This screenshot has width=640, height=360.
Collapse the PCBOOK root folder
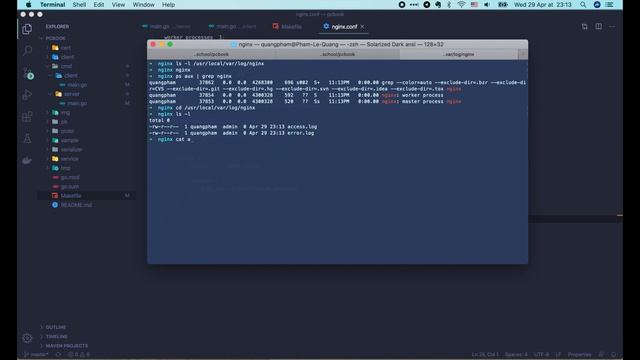[x=56, y=38]
